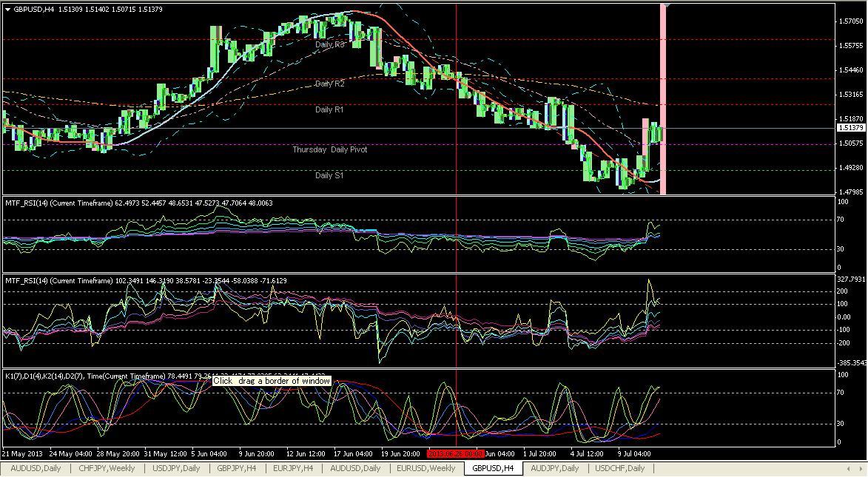Click price axis value 1.57050
Screen dimensions: 868x477
851,21
